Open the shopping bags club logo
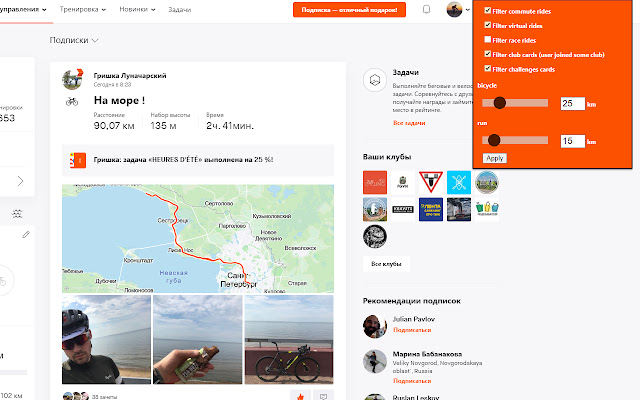Viewport: 640px width, 400px height. (487, 209)
